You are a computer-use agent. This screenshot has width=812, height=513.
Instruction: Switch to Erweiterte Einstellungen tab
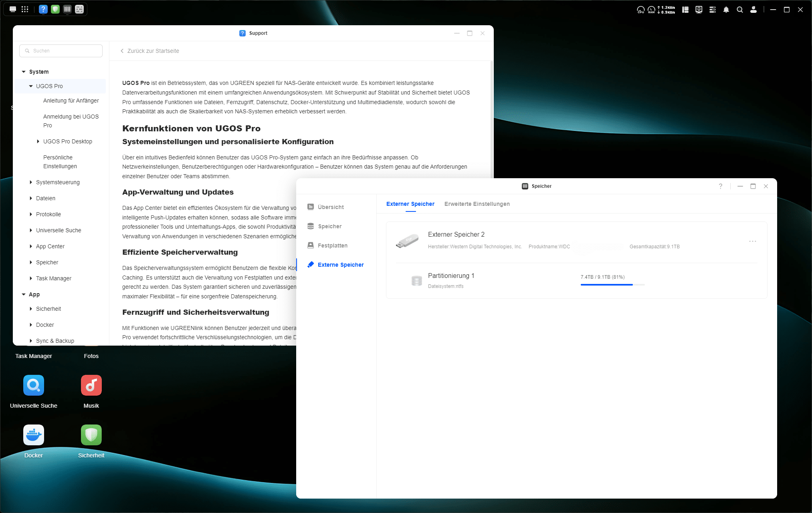click(477, 204)
